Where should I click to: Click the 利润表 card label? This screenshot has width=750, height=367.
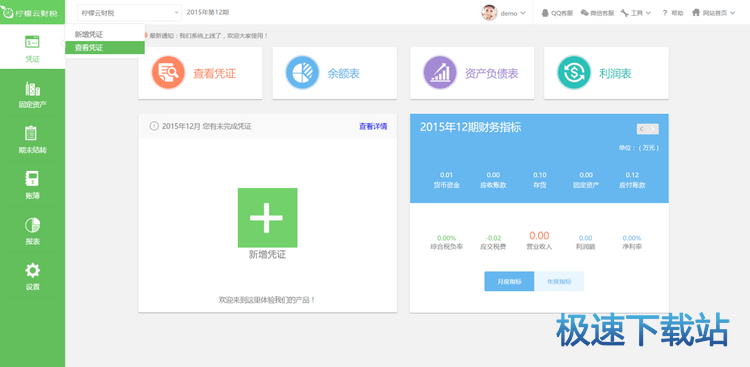615,74
